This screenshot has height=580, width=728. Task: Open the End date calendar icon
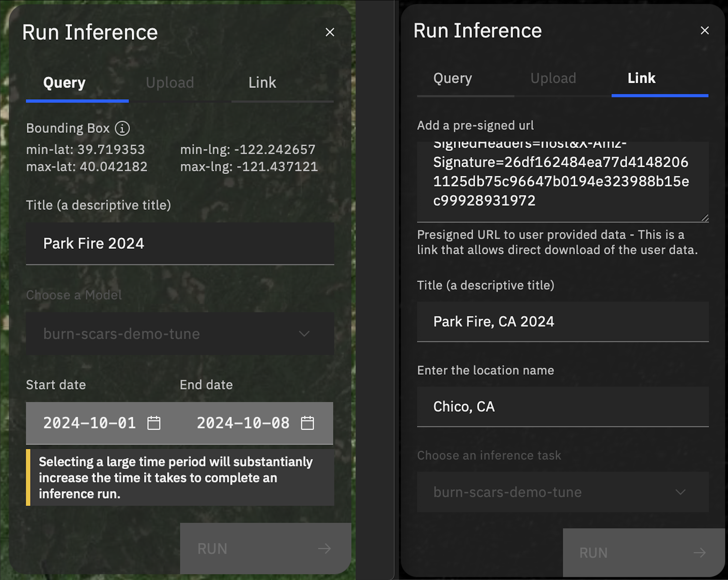coord(307,423)
